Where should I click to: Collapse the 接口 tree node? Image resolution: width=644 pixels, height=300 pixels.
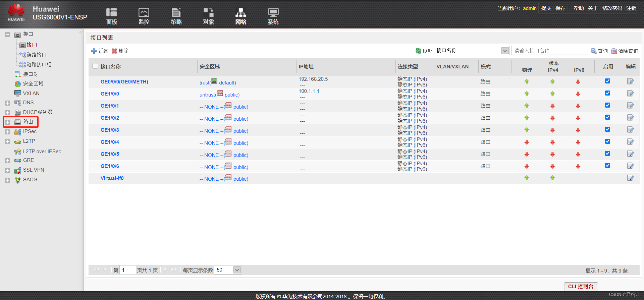(x=7, y=35)
